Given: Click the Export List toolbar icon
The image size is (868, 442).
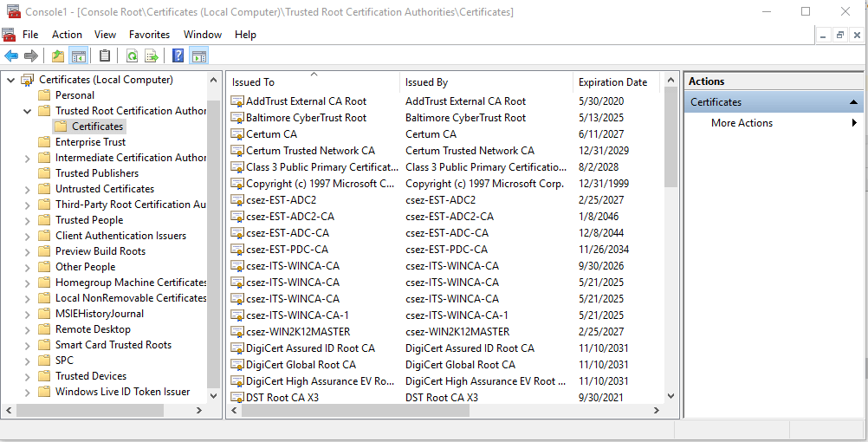Looking at the screenshot, I should tap(152, 56).
